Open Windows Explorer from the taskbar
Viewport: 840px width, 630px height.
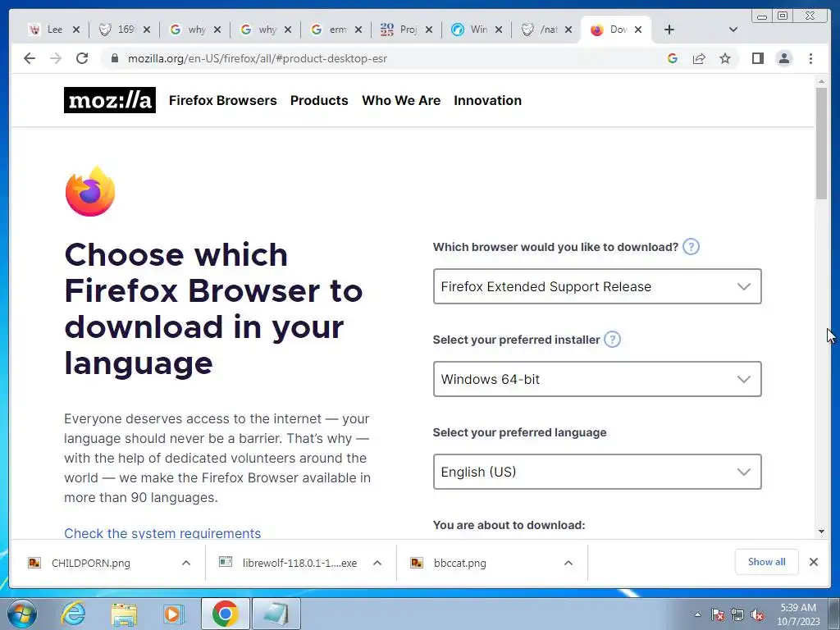124,614
